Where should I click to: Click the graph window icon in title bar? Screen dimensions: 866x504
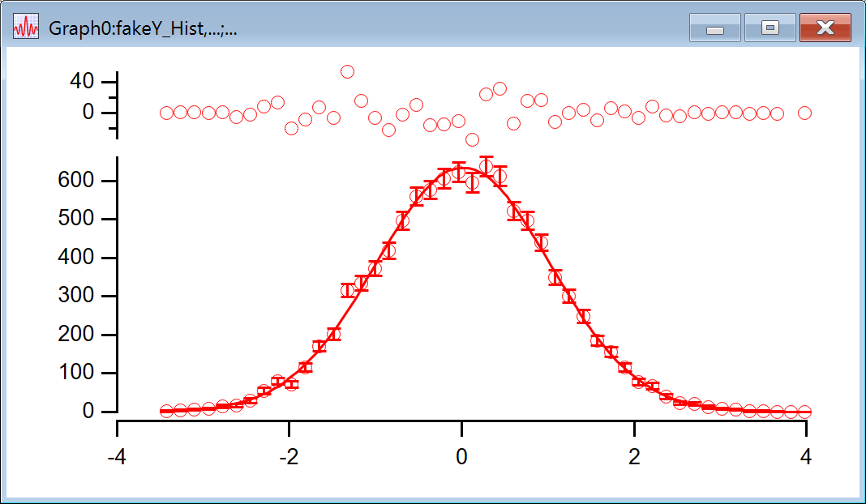26,28
